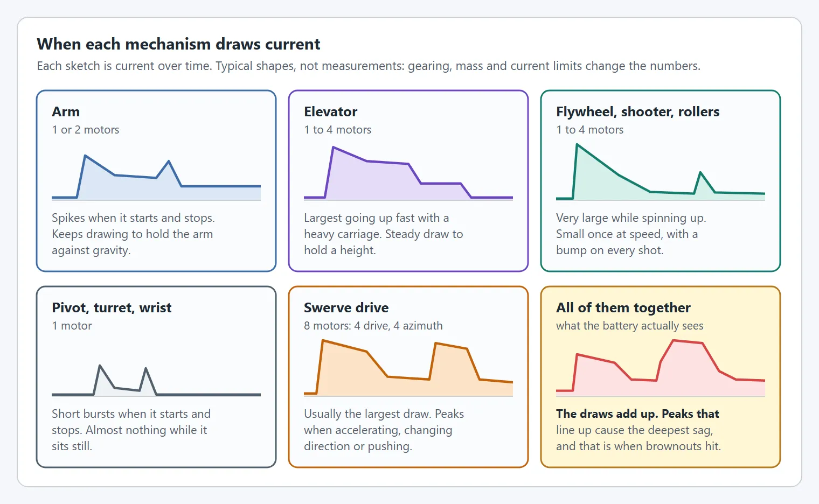Click 'what the battery actually sees' subtitle
The image size is (819, 504).
click(x=630, y=326)
